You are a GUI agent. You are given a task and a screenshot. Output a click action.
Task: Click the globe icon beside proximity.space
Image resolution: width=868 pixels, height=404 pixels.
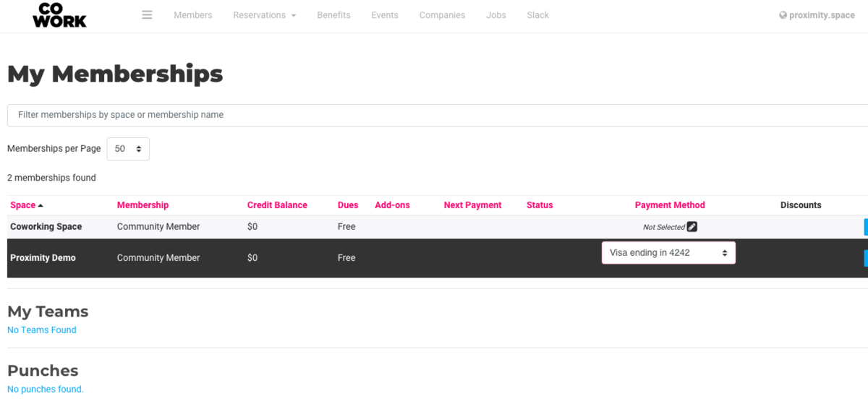(783, 15)
